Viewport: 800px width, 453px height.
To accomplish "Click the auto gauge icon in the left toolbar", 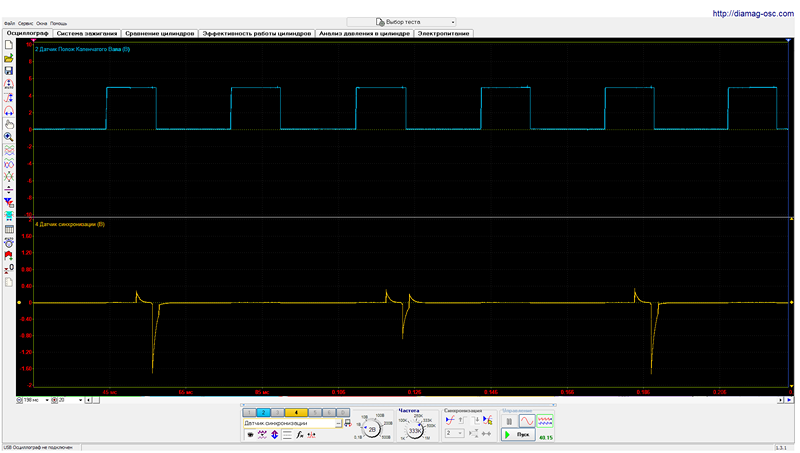I will tap(9, 243).
